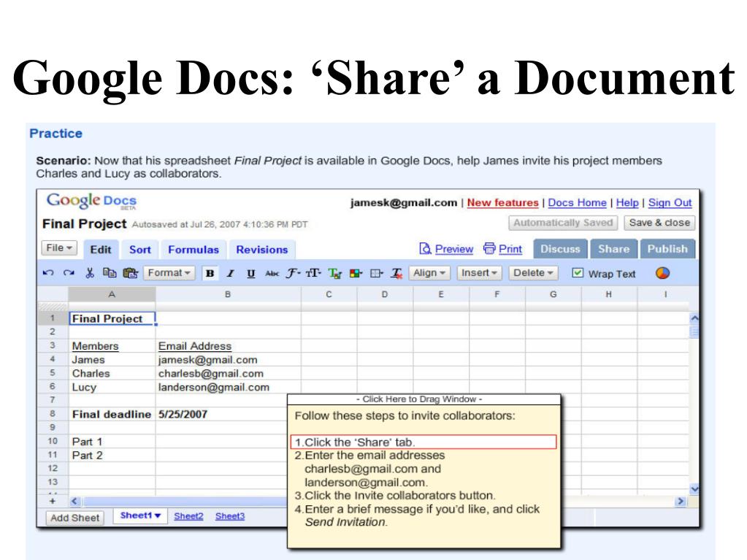Open the font family picker icon
The image size is (747, 560).
(293, 273)
